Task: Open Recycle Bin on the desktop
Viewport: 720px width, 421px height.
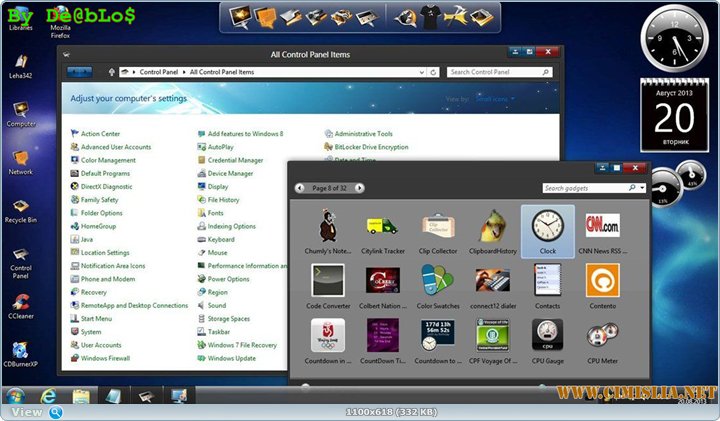Action: coord(21,203)
